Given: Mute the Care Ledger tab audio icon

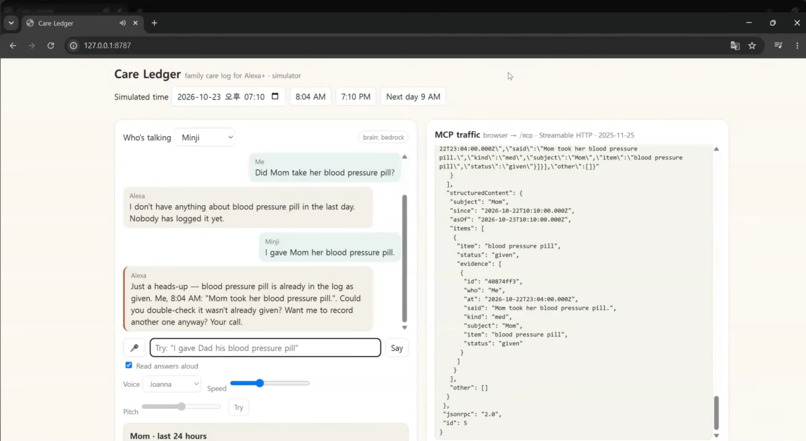Looking at the screenshot, I should [122, 23].
